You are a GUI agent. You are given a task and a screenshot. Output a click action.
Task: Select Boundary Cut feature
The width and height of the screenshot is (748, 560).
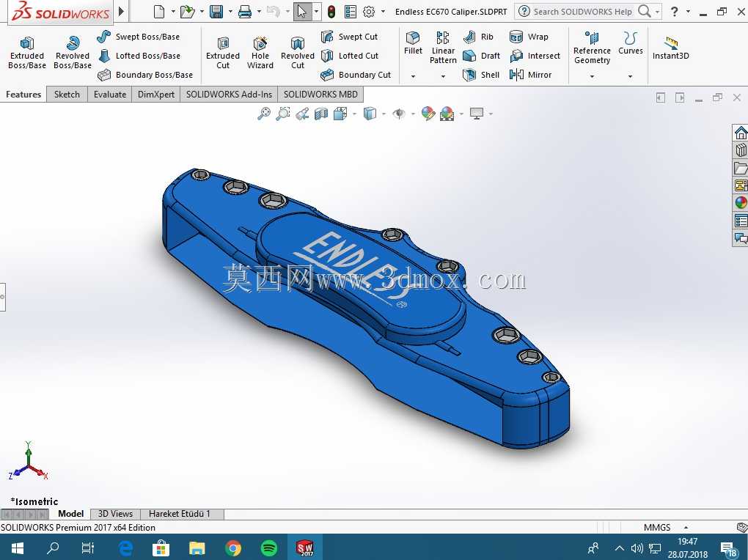(356, 75)
